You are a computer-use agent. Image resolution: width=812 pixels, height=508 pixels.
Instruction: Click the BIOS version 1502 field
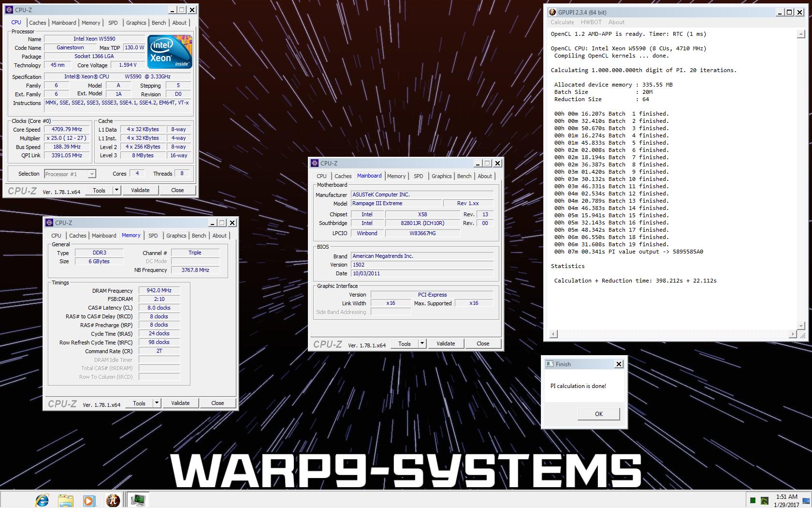(422, 265)
